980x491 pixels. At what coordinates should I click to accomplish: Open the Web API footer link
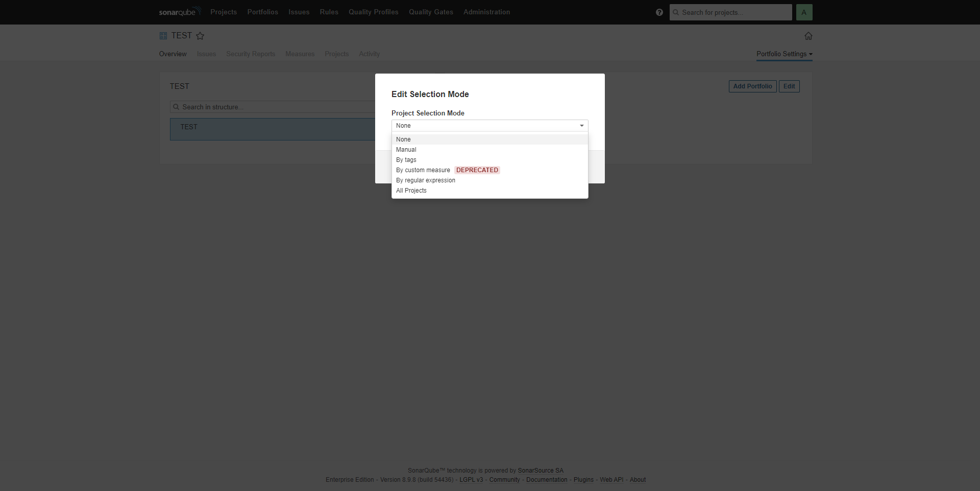coord(611,480)
